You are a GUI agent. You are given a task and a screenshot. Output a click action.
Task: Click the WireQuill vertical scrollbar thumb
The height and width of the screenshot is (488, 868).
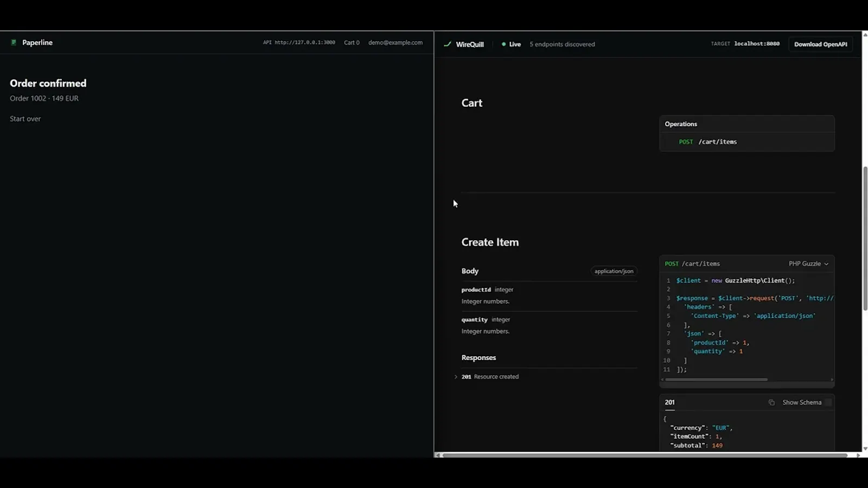click(x=865, y=239)
